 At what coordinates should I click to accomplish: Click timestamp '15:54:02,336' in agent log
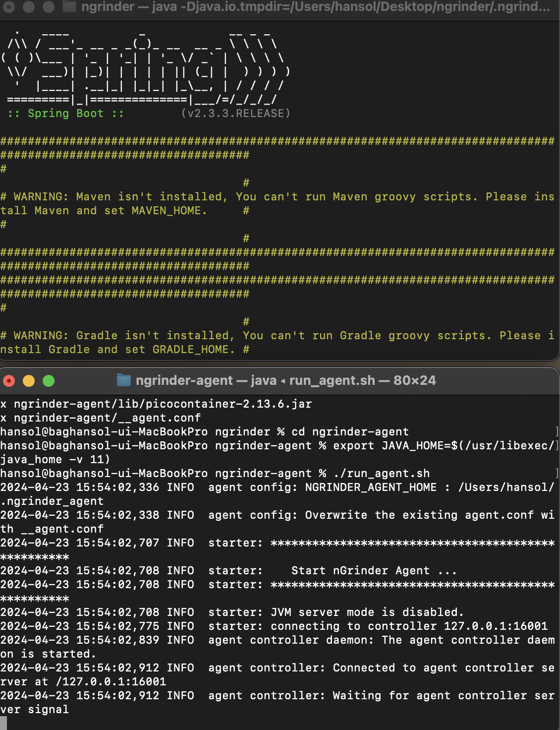coord(117,487)
